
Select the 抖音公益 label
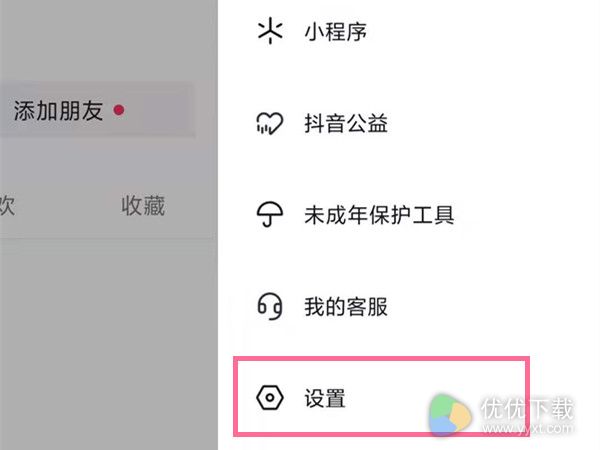[346, 124]
